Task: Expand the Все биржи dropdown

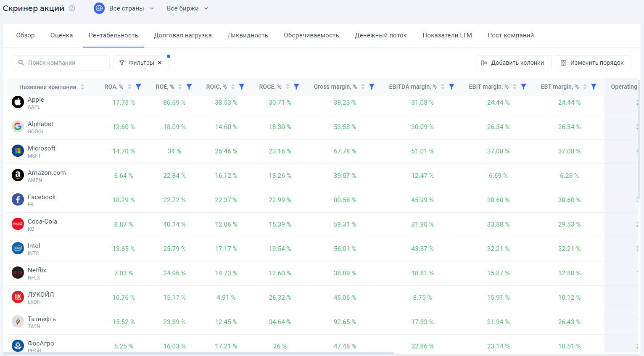Action: pyautogui.click(x=187, y=8)
